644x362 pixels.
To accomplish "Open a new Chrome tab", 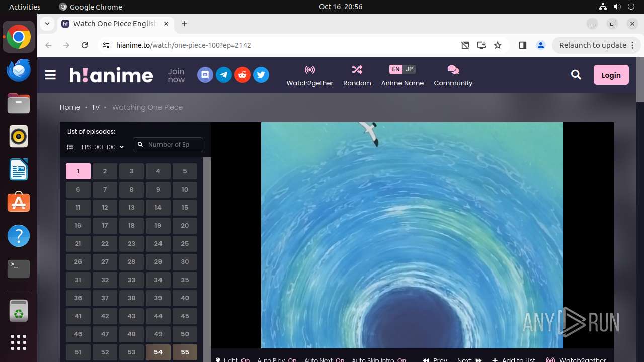I will click(184, 24).
